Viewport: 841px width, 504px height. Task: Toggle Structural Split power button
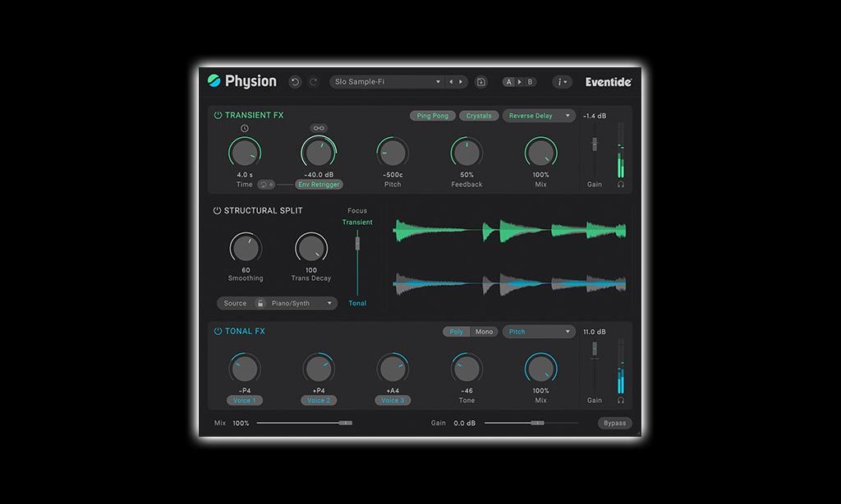[217, 211]
